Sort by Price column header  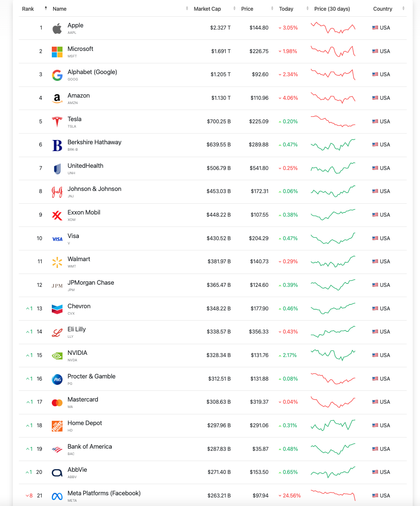[247, 9]
